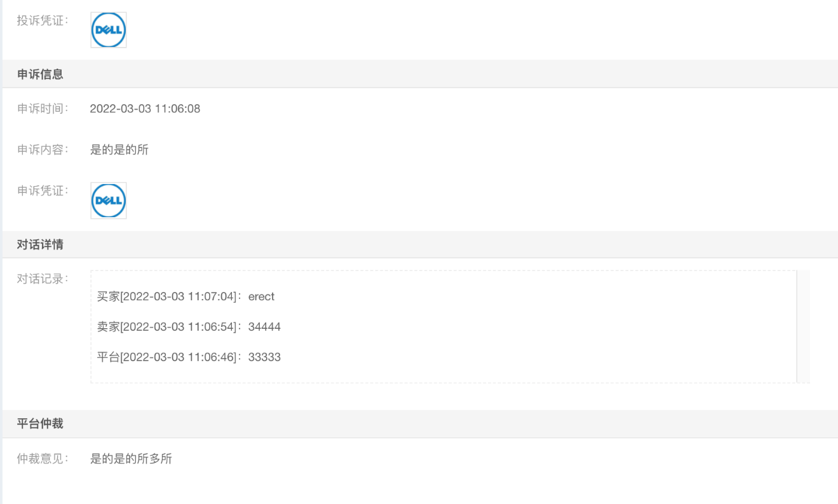Image resolution: width=838 pixels, height=504 pixels.
Task: Select the seller message '34444'
Action: [264, 327]
